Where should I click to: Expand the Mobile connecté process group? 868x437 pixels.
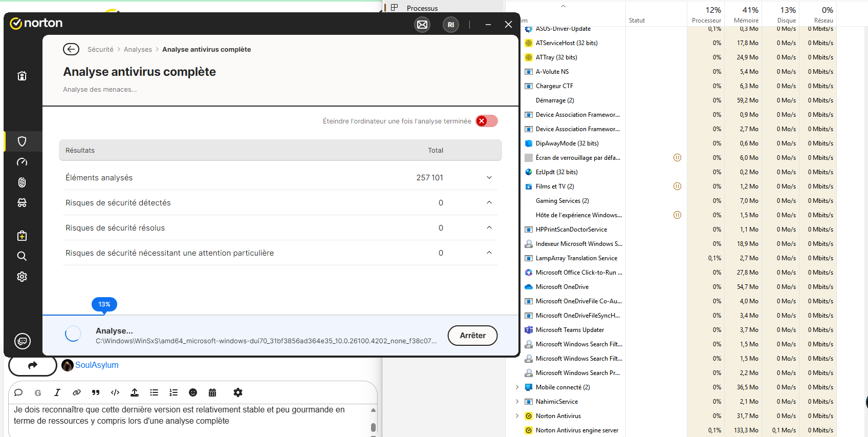(517, 387)
